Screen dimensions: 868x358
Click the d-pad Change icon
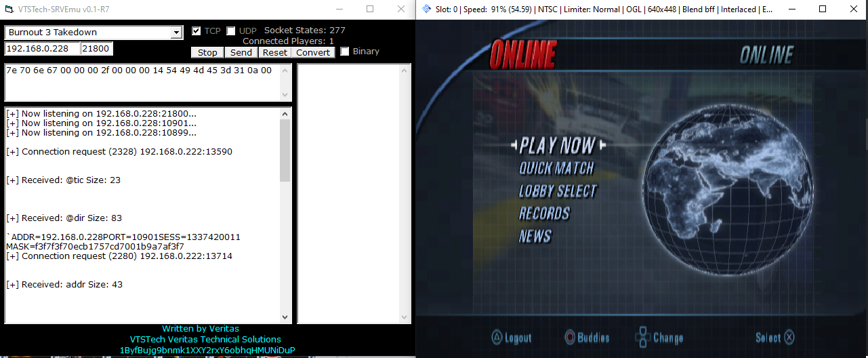pos(642,337)
